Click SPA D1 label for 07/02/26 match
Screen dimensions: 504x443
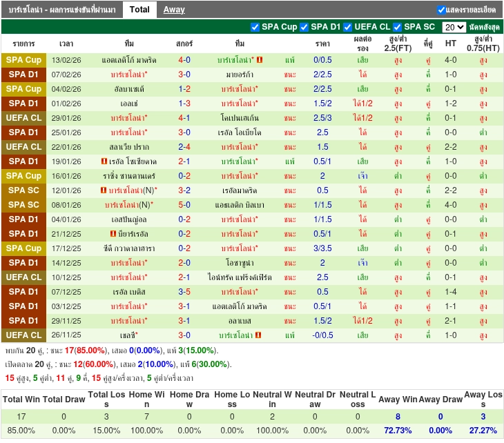coord(23,75)
